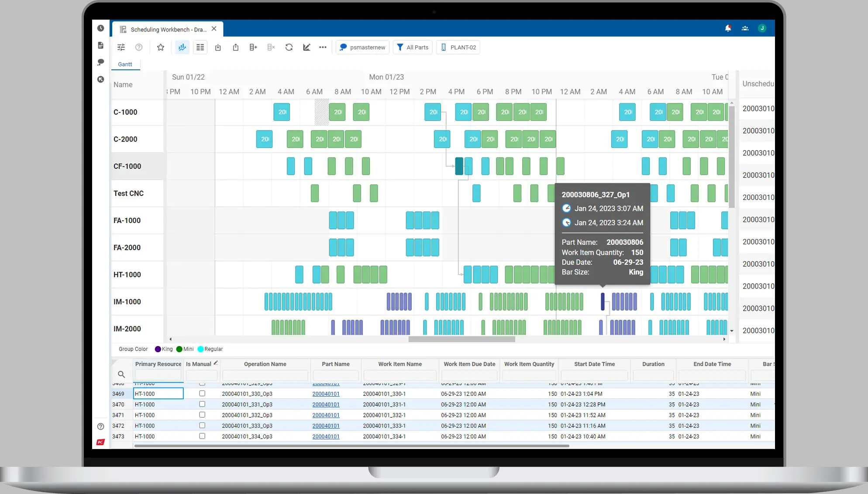868x494 pixels.
Task: Toggle the Gantt chart view icon
Action: (x=182, y=47)
